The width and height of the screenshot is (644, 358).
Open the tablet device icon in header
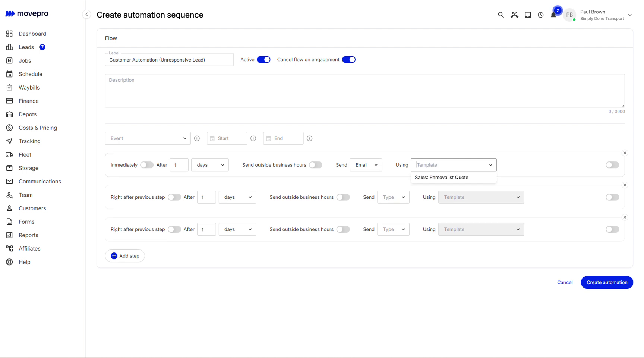point(528,15)
